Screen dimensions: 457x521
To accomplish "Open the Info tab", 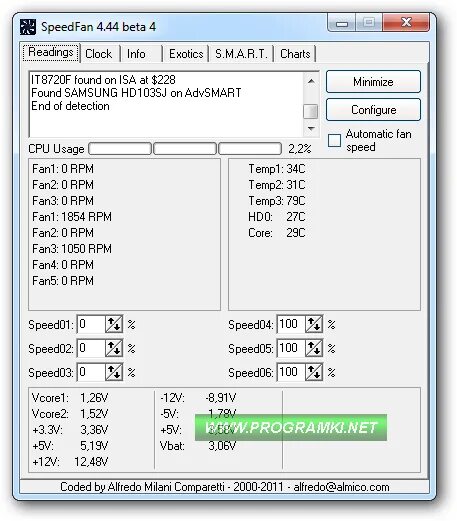I will click(x=136, y=54).
